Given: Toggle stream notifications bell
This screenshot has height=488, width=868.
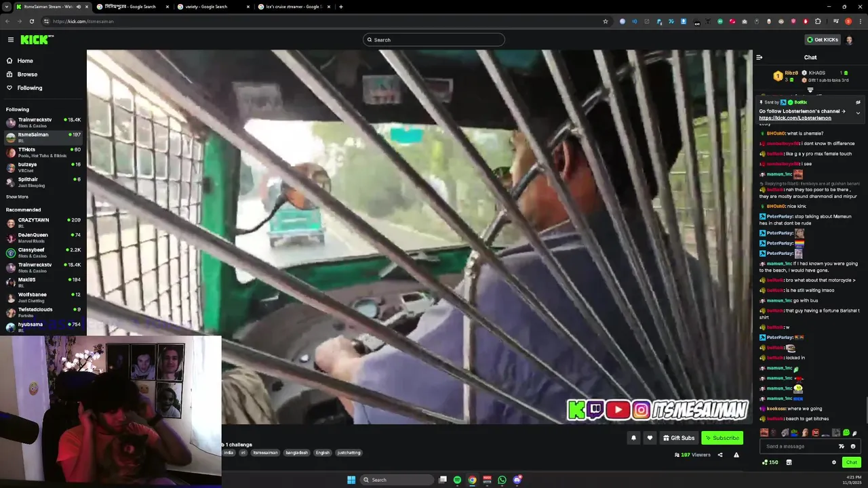Looking at the screenshot, I should click(633, 438).
